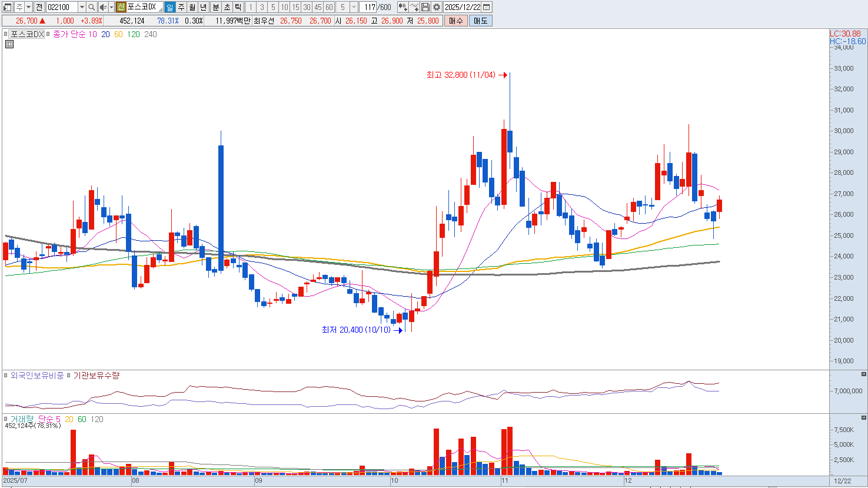This screenshot has height=488, width=868.
Task: Click the magnifier stock search icon
Action: [92, 7]
